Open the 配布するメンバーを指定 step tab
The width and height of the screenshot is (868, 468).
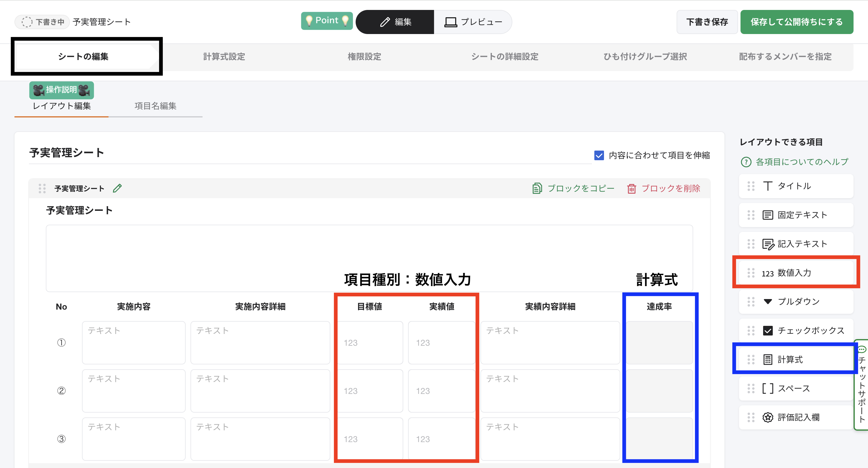coord(785,57)
